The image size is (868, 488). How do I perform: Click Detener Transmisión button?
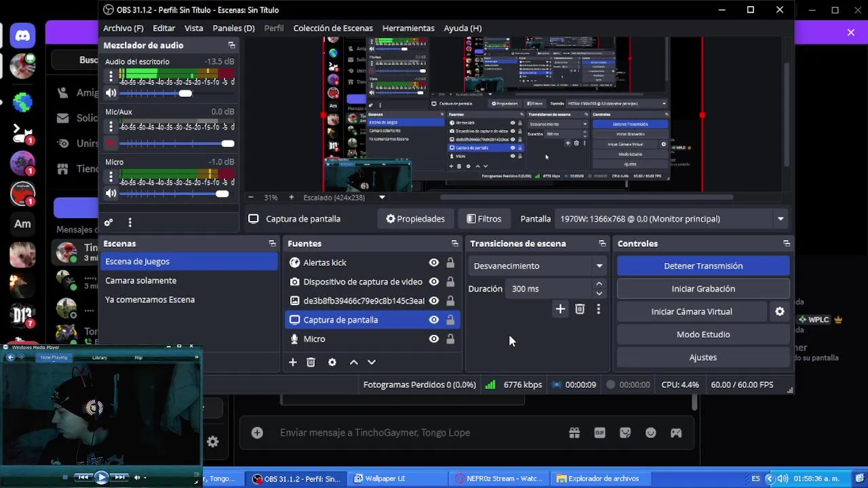703,266
